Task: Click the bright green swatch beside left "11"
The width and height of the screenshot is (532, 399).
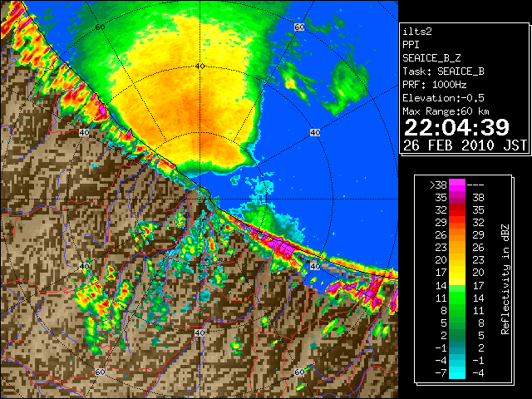Action: (x=457, y=298)
